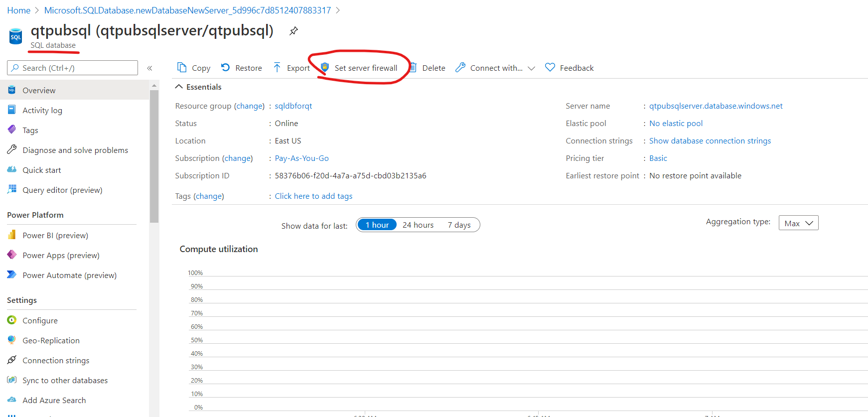Expand the Connect with dropdown chevron
Screen dimensions: 868x417
[531, 68]
